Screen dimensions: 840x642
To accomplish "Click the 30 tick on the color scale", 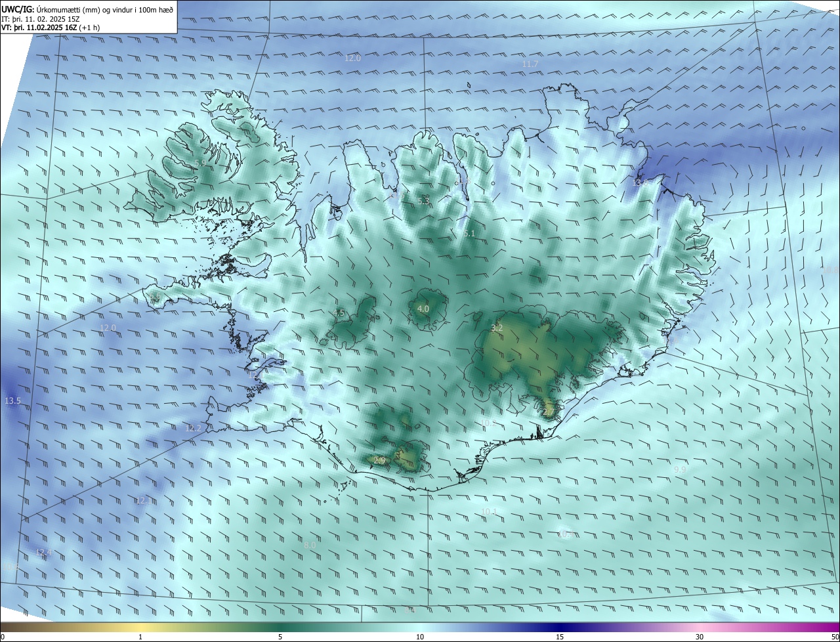I will [x=700, y=637].
